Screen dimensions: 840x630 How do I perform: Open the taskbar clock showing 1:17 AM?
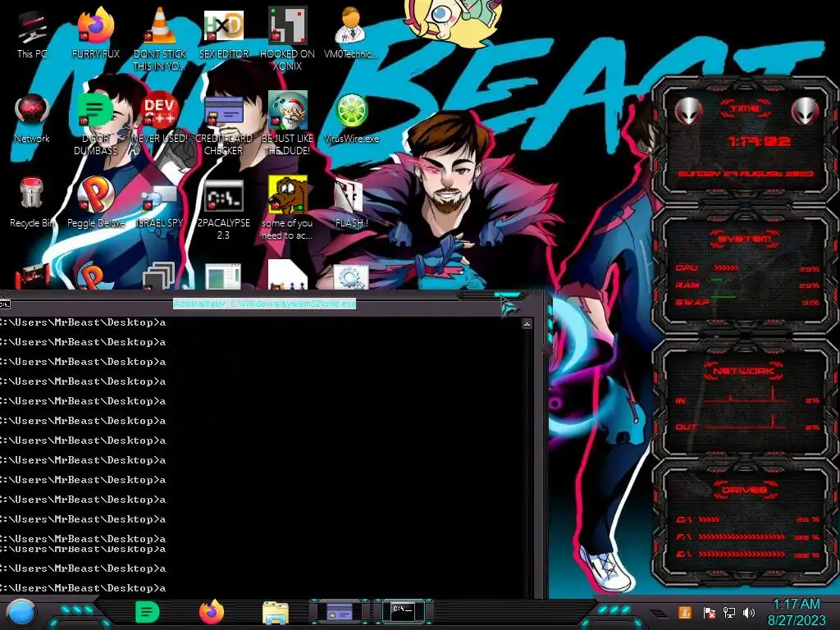(797, 612)
